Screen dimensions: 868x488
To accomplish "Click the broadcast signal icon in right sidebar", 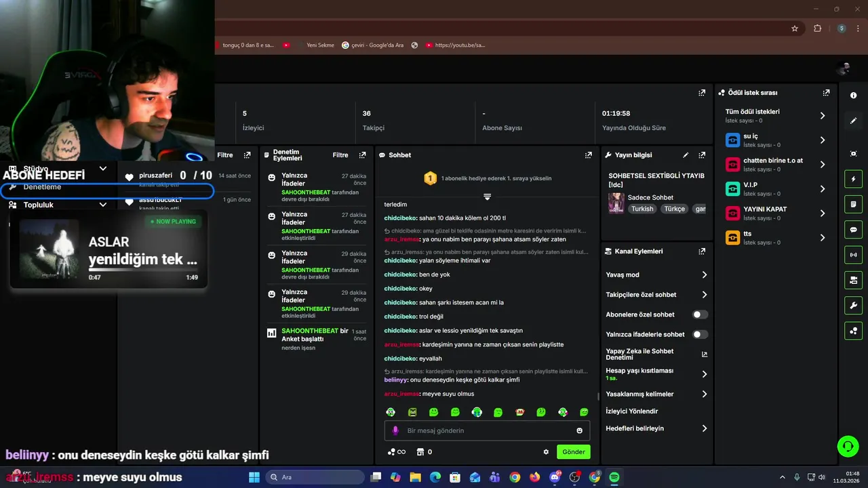I will (853, 255).
